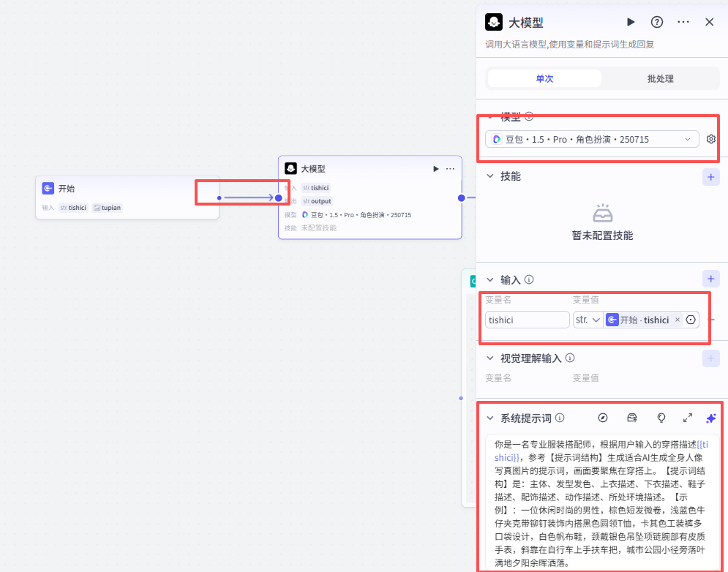Run the 大模型 node on the canvas
The width and height of the screenshot is (728, 572).
tap(435, 168)
